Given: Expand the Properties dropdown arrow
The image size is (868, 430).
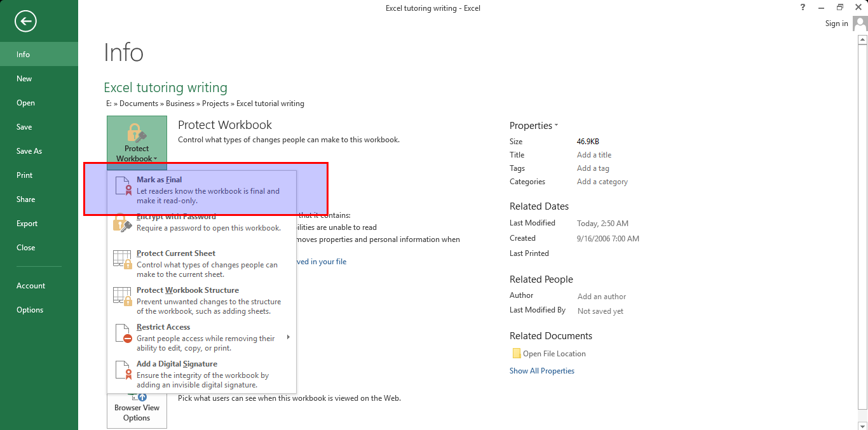Looking at the screenshot, I should click(557, 126).
